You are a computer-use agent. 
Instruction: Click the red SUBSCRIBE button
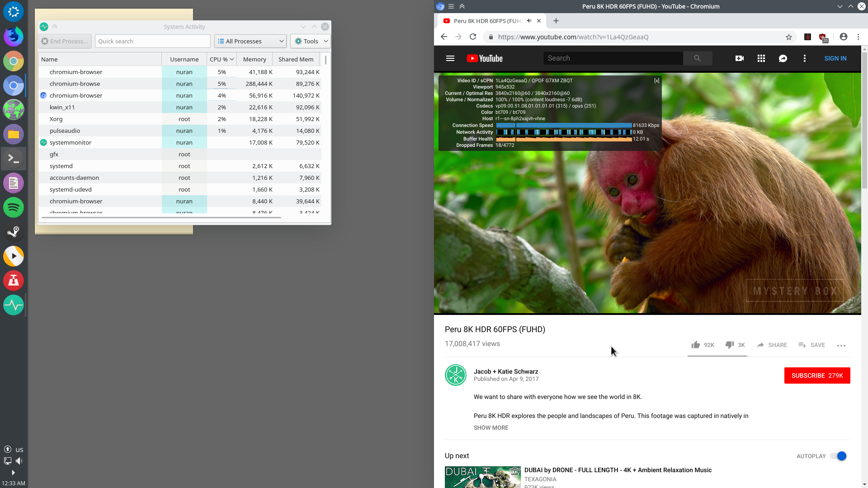click(x=817, y=375)
